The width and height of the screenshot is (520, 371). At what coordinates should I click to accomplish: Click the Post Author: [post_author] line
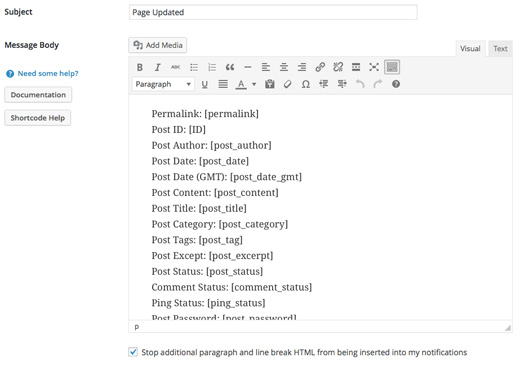(x=212, y=145)
